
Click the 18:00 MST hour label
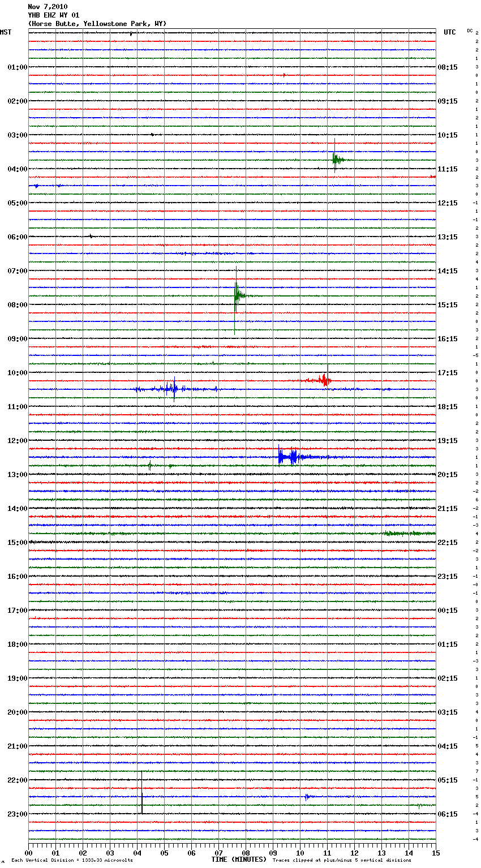click(18, 644)
